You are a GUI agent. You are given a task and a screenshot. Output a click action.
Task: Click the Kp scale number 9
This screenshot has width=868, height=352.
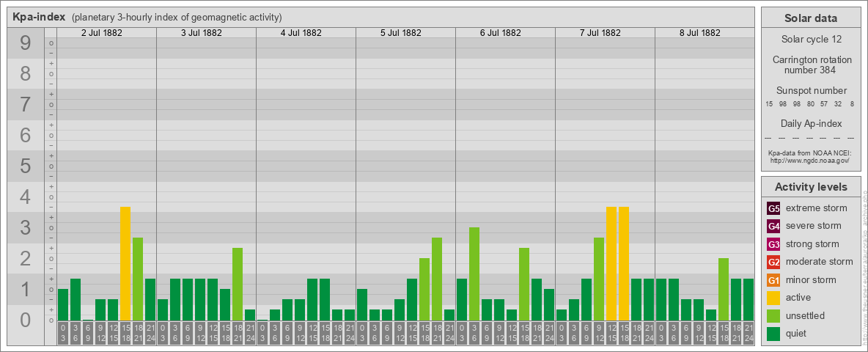26,43
